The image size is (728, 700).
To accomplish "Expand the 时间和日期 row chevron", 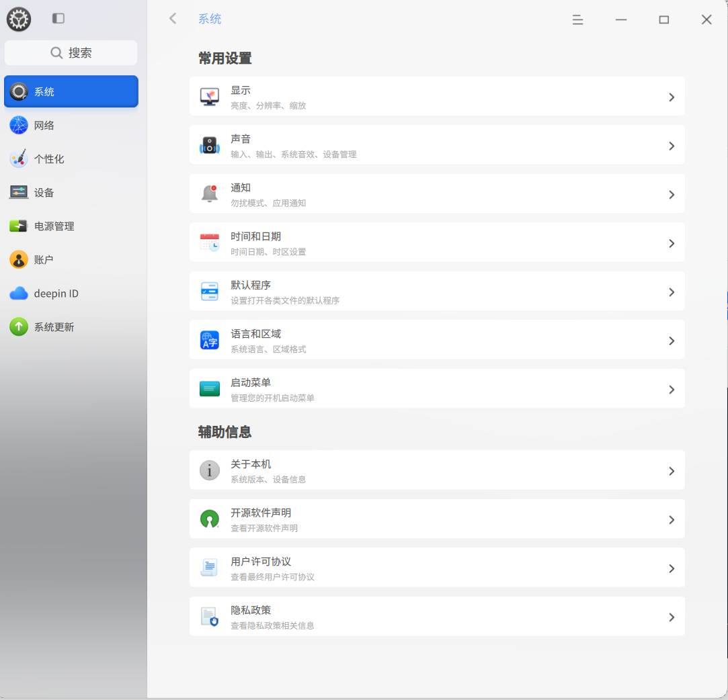I will (x=672, y=243).
